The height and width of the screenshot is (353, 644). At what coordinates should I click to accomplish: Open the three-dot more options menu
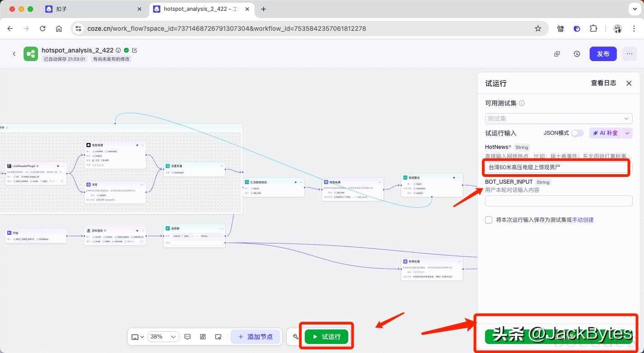point(629,54)
